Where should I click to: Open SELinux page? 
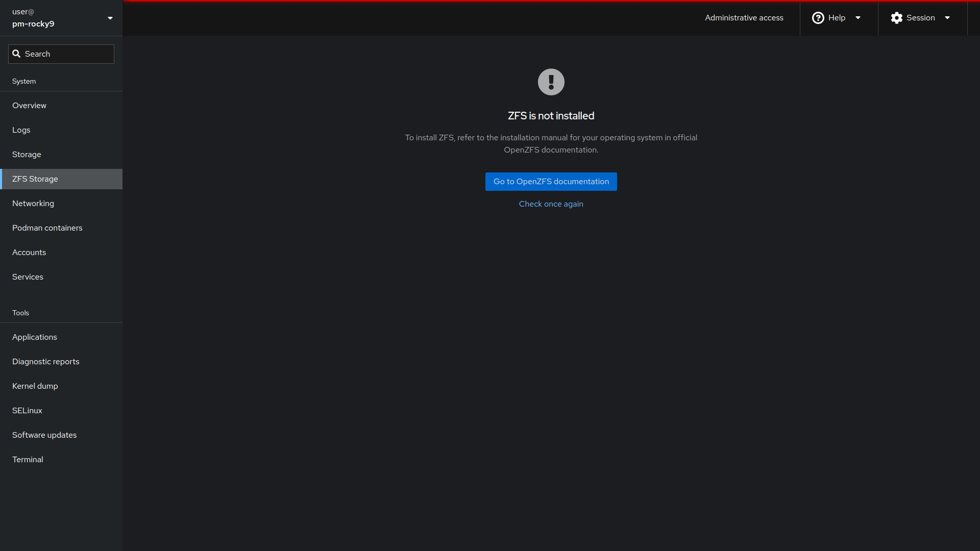[x=61, y=411]
